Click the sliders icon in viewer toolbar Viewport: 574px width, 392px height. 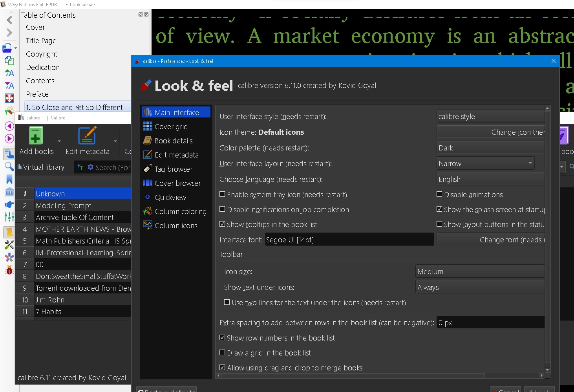pyautogui.click(x=9, y=217)
